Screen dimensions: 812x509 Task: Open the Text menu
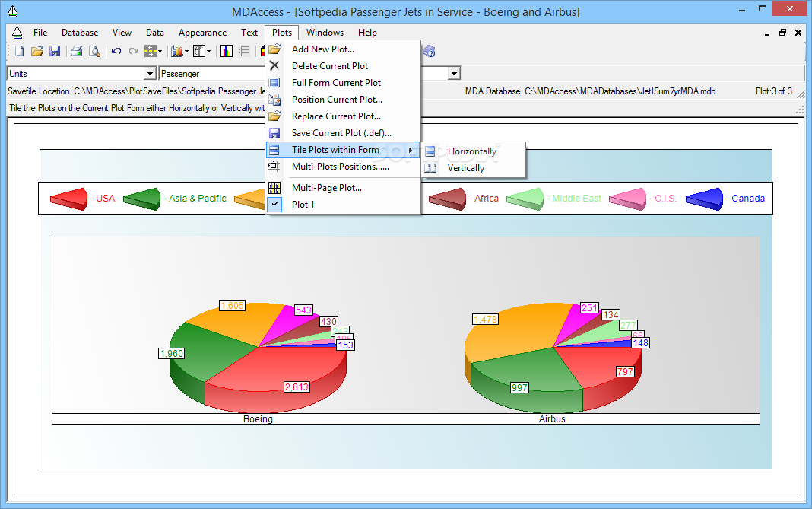[x=249, y=33]
